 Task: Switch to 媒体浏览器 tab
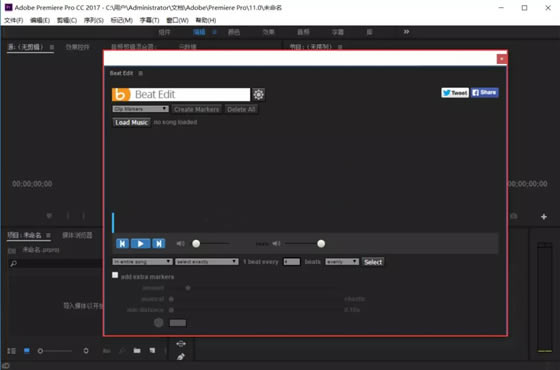click(77, 235)
